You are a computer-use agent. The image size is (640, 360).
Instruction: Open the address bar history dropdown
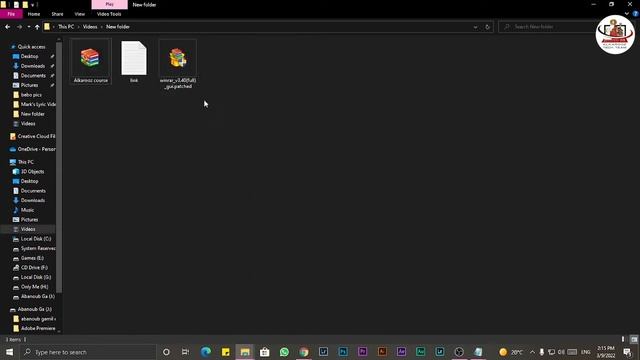pyautogui.click(x=476, y=27)
